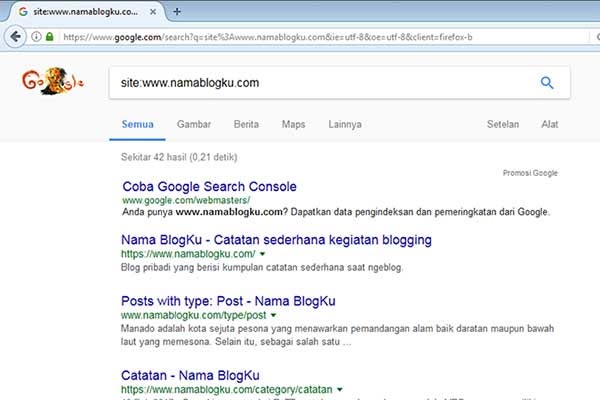This screenshot has width=600, height=400.
Task: Click the Blog pribadi yang berisi snippet
Action: pos(262,267)
